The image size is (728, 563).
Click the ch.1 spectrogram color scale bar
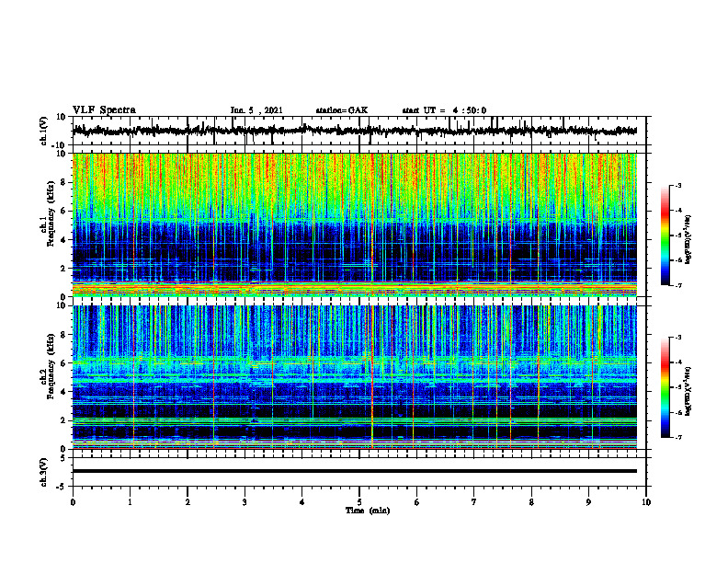click(665, 236)
